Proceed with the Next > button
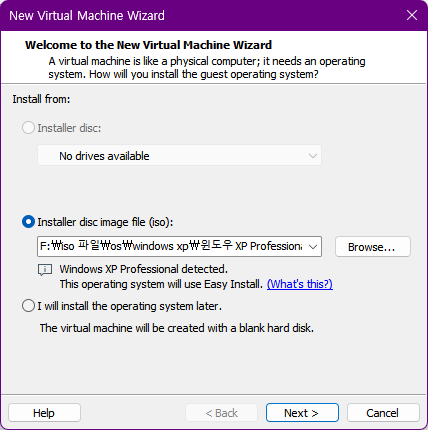This screenshot has height=430, width=428. pos(302,413)
